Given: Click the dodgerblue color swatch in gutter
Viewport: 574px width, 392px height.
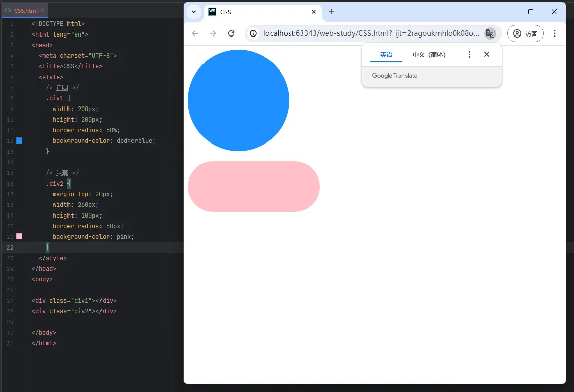Looking at the screenshot, I should pyautogui.click(x=19, y=140).
